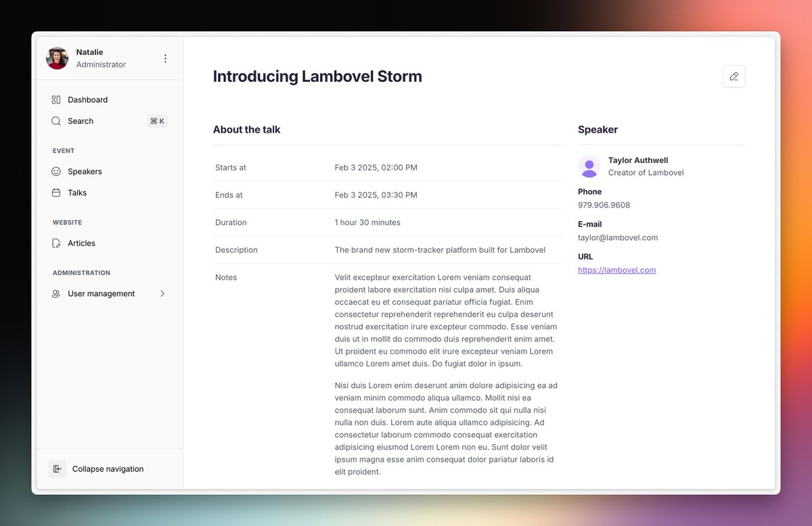The height and width of the screenshot is (526, 812).
Task: Click the Introducing Lambovel Storm heading
Action: [317, 76]
